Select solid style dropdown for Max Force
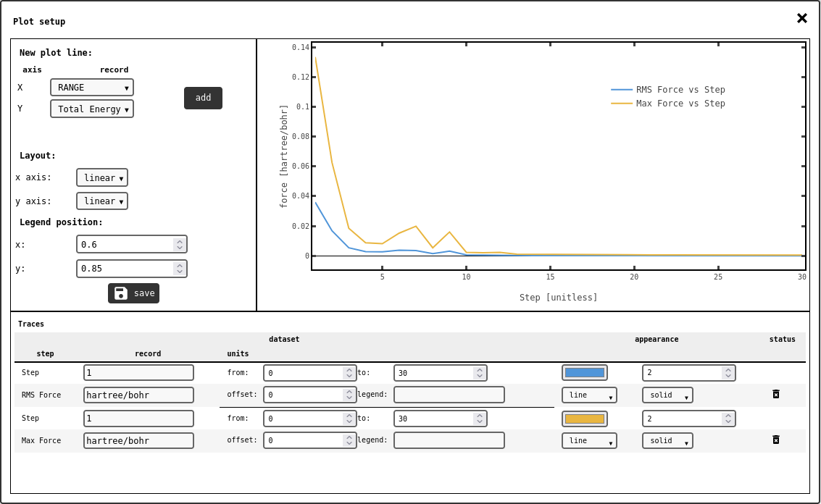 click(667, 440)
